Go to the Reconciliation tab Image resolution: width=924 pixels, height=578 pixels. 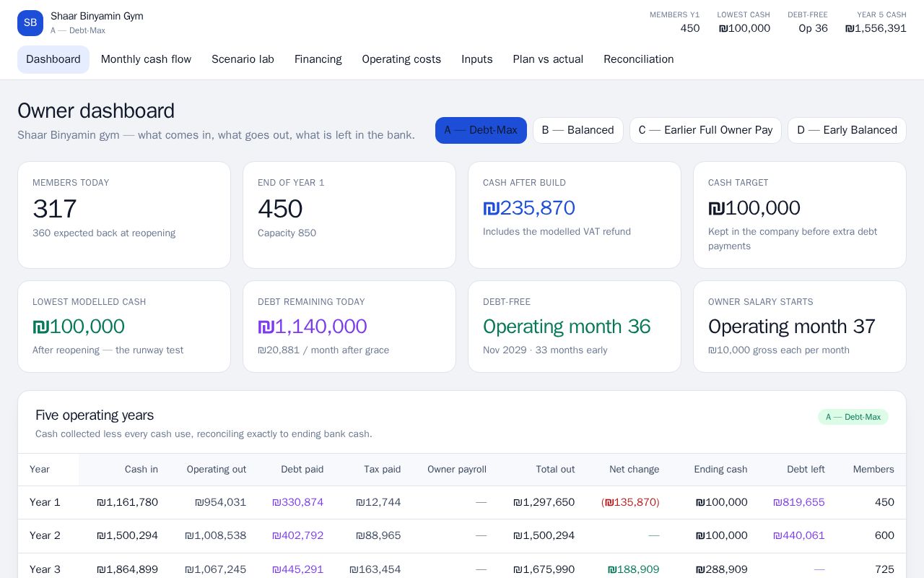(x=639, y=59)
